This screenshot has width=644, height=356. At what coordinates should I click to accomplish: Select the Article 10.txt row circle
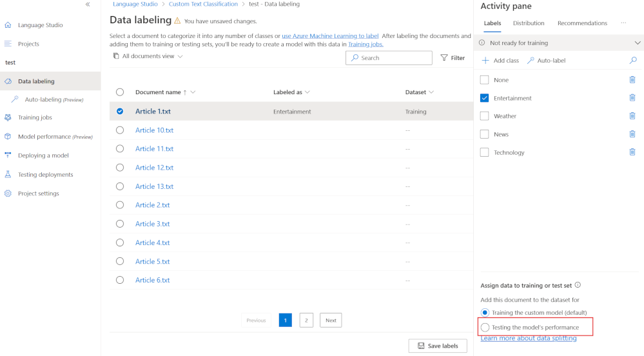(x=120, y=130)
